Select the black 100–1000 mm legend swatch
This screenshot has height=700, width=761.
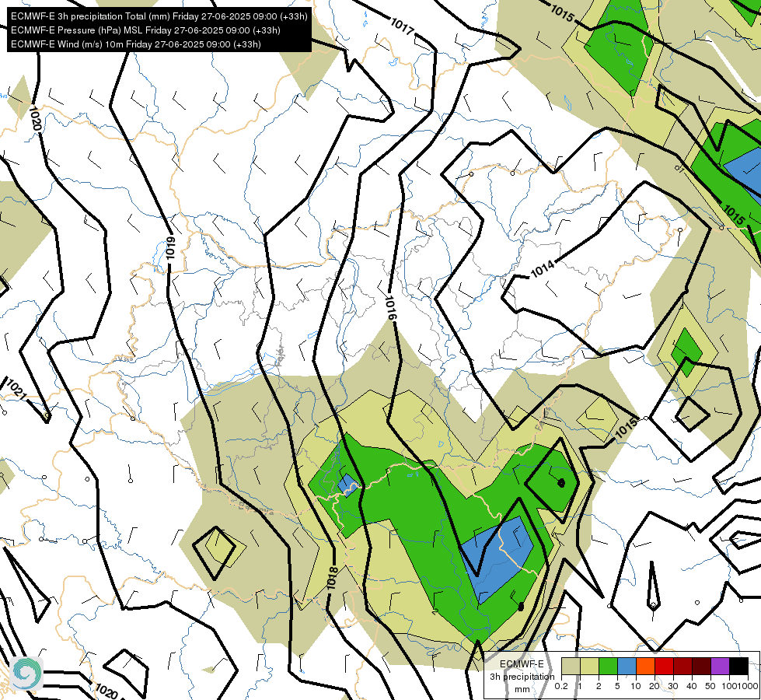738,666
